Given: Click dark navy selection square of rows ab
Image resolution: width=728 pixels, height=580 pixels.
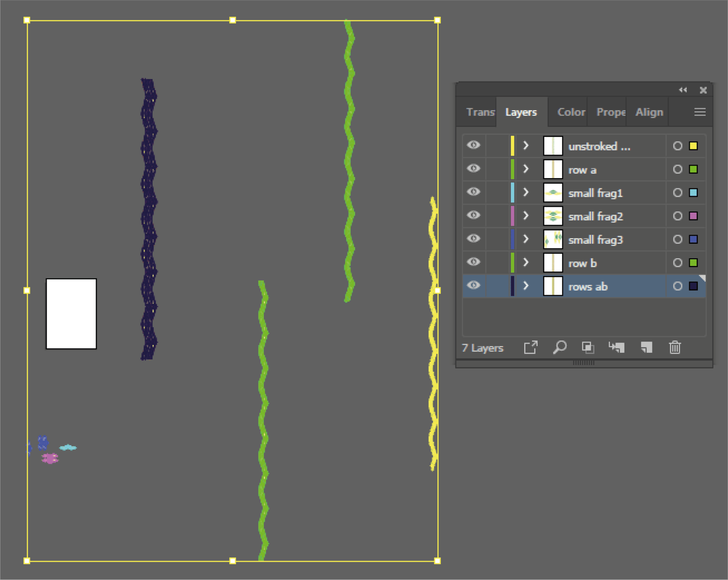Looking at the screenshot, I should point(694,286).
